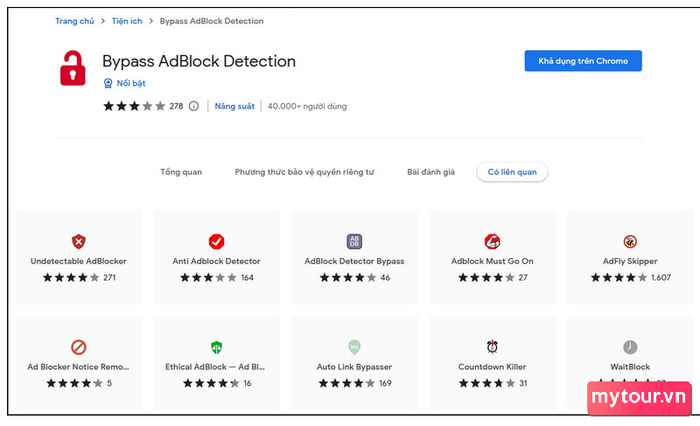Click the Ethical AdBlock green shield icon

tap(217, 347)
